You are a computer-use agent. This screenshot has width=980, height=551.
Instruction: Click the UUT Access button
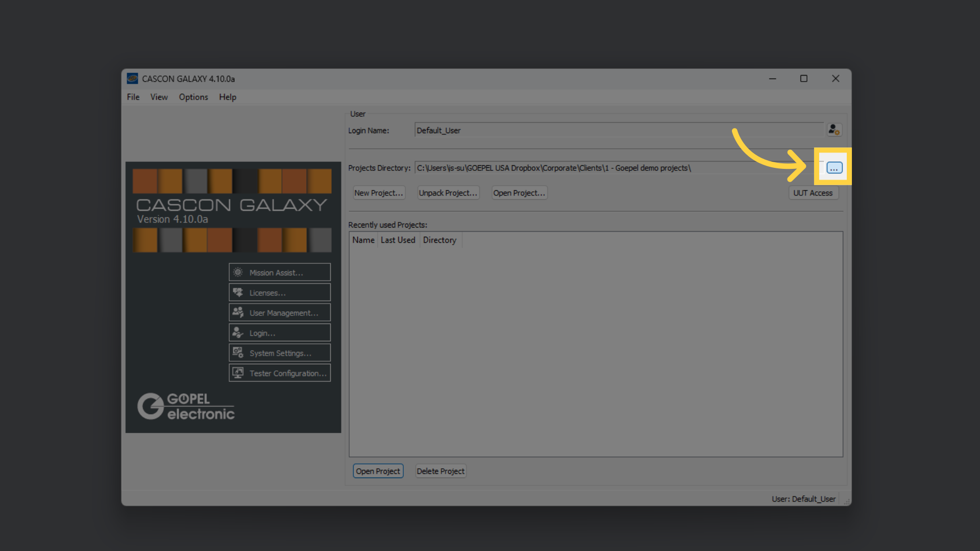[x=813, y=193]
